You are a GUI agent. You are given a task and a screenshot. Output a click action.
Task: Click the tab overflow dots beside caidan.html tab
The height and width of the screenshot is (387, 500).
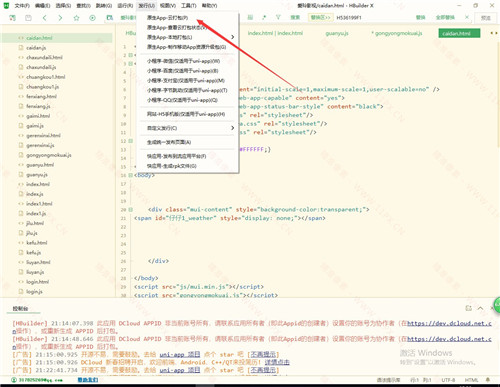click(493, 33)
